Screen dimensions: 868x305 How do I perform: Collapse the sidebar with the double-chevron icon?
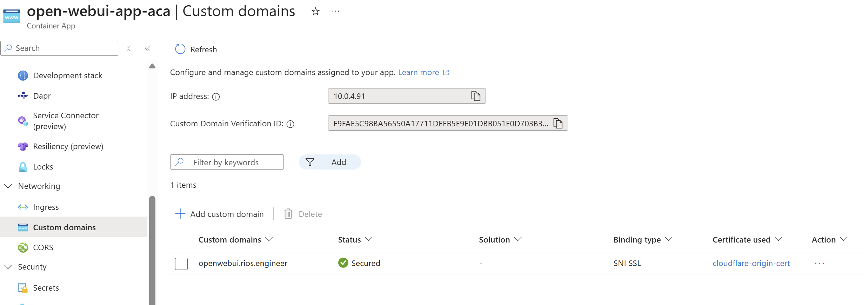[x=147, y=48]
